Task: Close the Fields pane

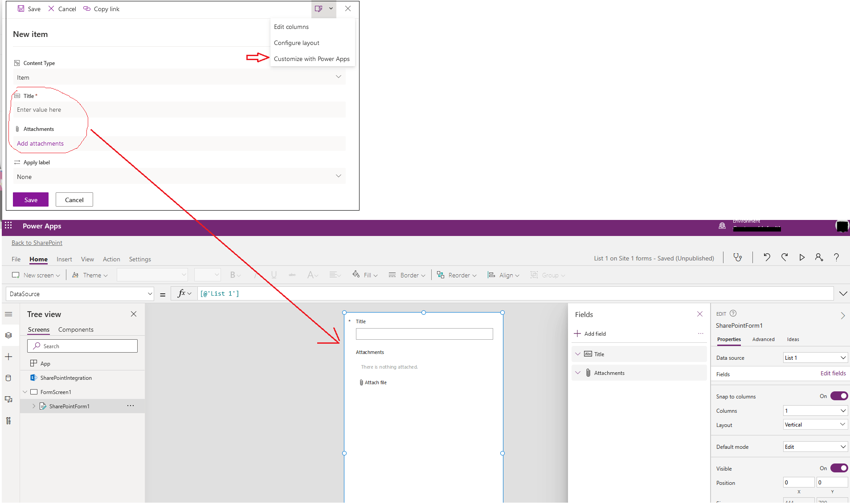Action: (700, 314)
